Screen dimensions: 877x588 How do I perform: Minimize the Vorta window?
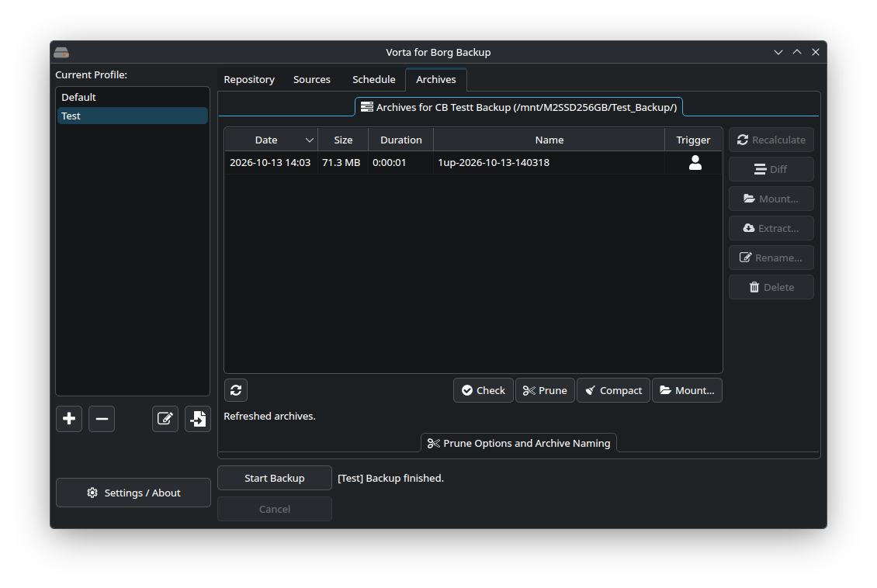(778, 52)
